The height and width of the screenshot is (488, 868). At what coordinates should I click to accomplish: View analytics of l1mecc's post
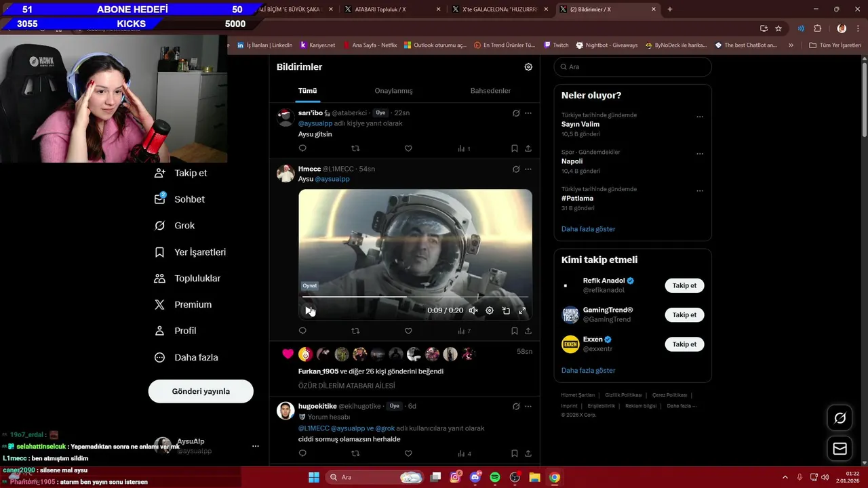pos(465,331)
